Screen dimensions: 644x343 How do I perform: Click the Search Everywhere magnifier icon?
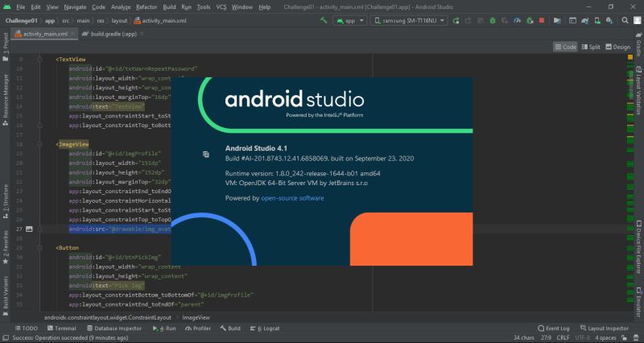pos(625,21)
